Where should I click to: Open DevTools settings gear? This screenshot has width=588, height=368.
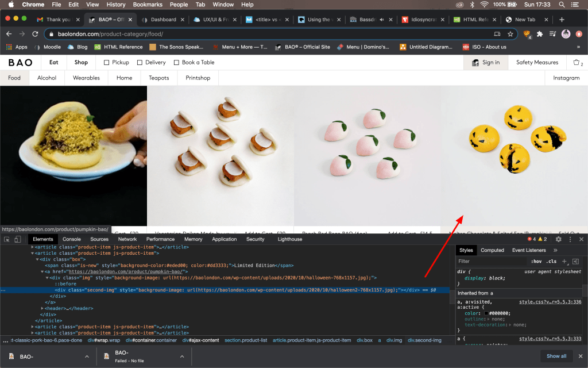558,239
